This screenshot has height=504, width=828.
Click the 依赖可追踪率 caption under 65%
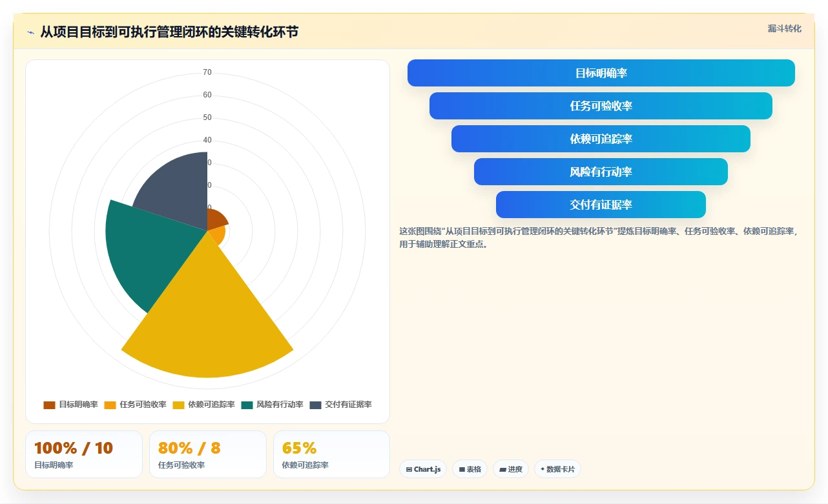(x=305, y=465)
